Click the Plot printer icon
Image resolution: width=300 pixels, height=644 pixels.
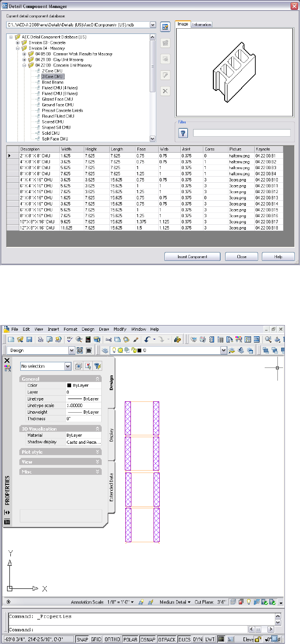point(41,339)
